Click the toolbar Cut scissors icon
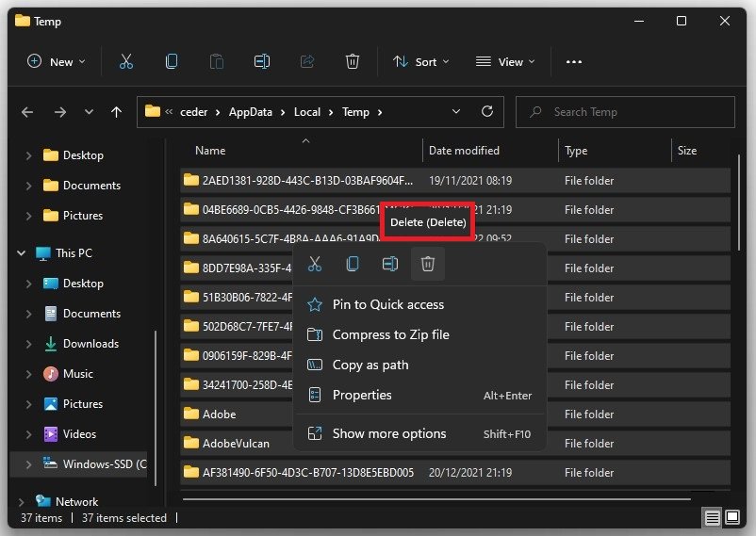The height and width of the screenshot is (536, 756). point(126,61)
